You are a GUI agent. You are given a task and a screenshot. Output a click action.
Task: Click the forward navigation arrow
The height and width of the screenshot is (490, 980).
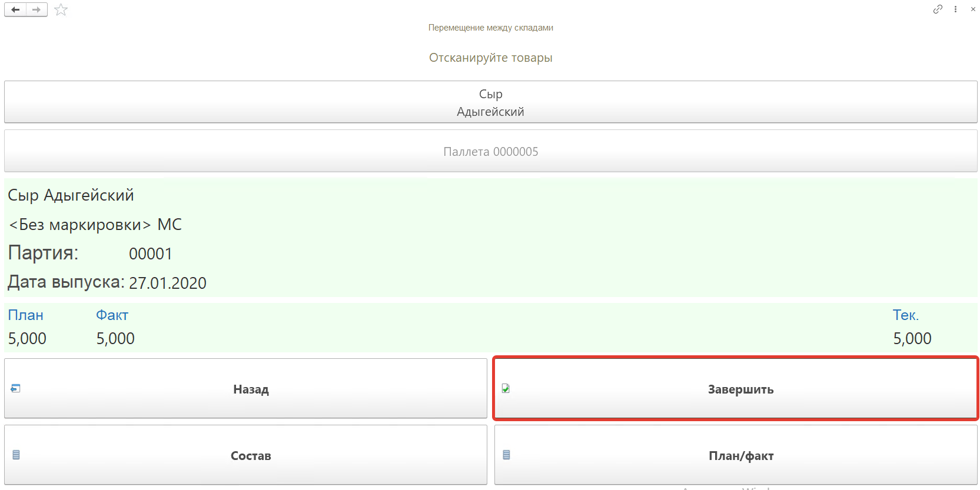tap(36, 9)
